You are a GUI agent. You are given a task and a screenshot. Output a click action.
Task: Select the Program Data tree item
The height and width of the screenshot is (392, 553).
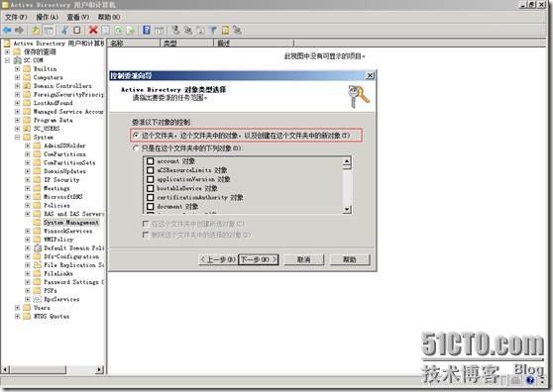(x=53, y=120)
